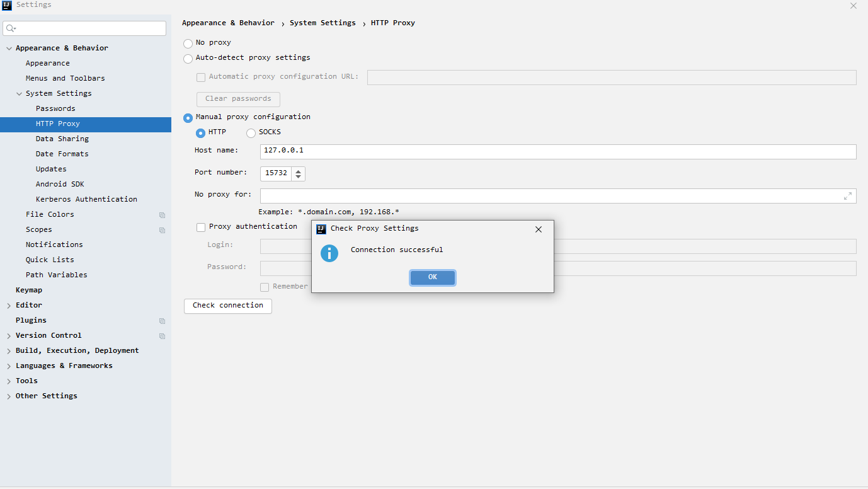Click the project-level icon beside Version Control
868x489 pixels.
(x=163, y=336)
